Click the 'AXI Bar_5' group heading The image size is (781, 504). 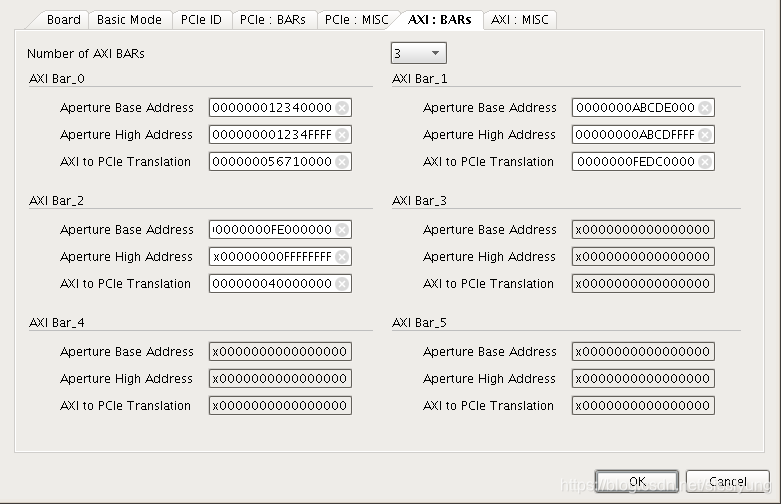(419, 323)
